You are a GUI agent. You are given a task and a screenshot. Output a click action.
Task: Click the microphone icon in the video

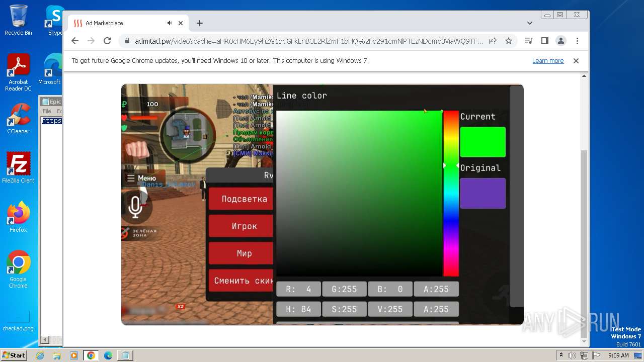point(135,207)
